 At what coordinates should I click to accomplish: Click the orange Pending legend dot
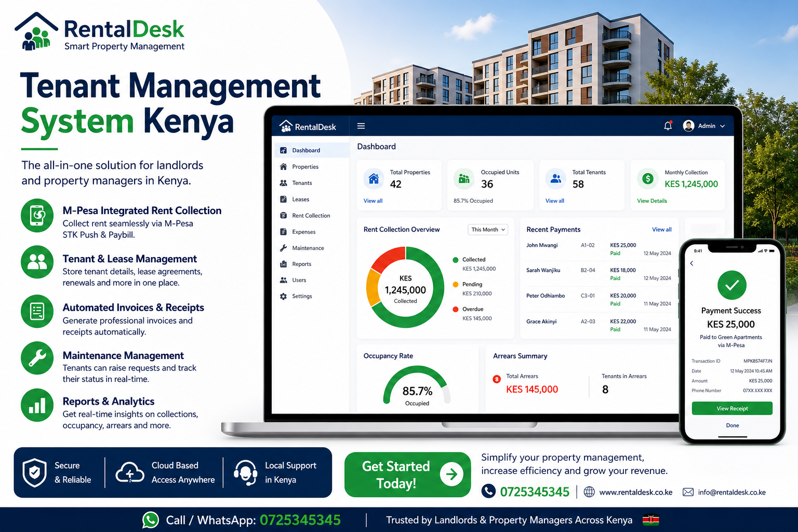tap(456, 285)
